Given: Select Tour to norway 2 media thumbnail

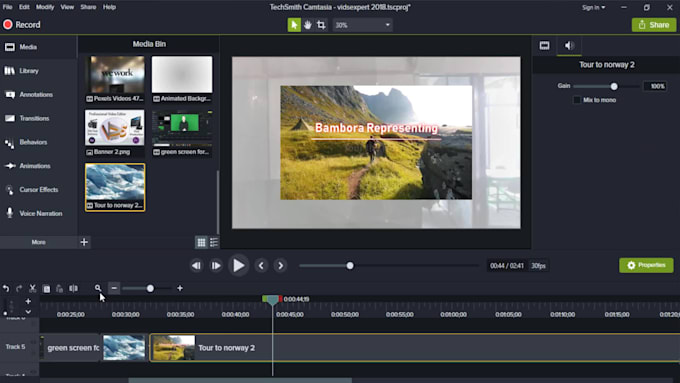Looking at the screenshot, I should tap(115, 187).
